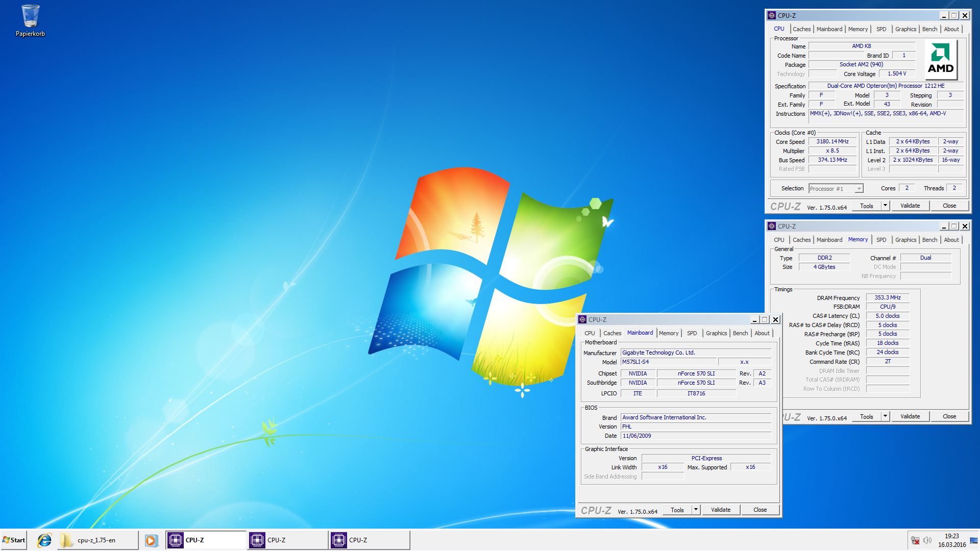Select the CPU tab in the Memory window

779,240
